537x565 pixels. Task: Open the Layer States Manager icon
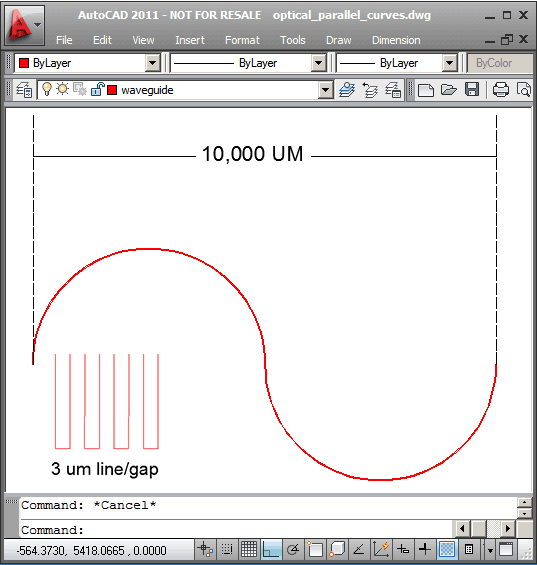coord(393,90)
